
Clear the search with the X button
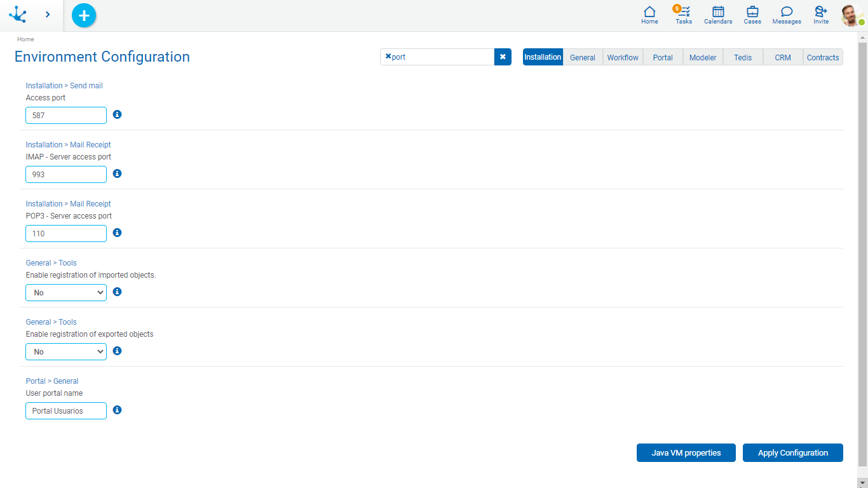(503, 57)
